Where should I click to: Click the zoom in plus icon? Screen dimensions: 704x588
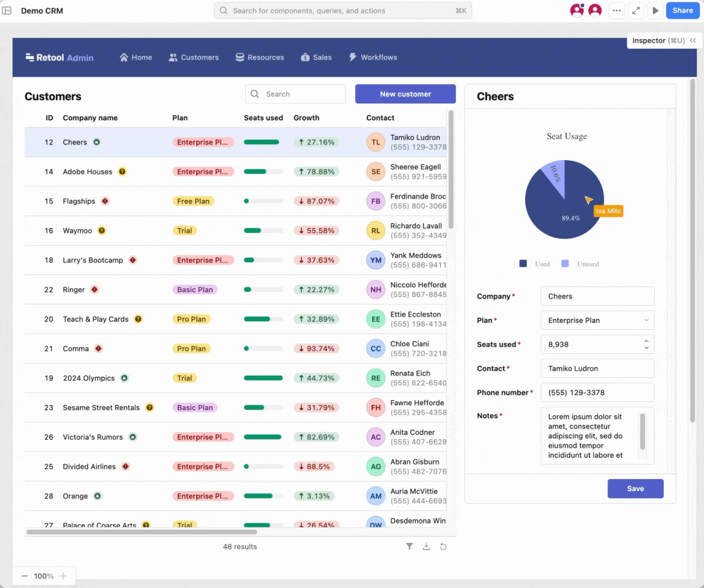click(63, 576)
